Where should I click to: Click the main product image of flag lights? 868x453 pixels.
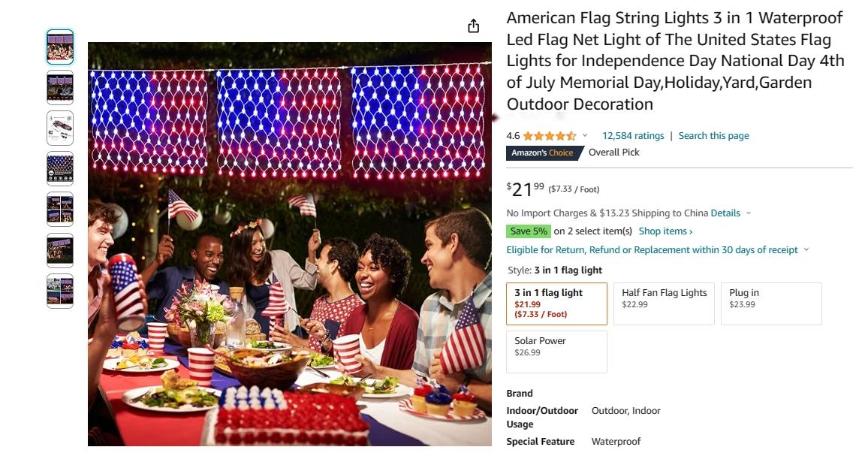click(290, 244)
